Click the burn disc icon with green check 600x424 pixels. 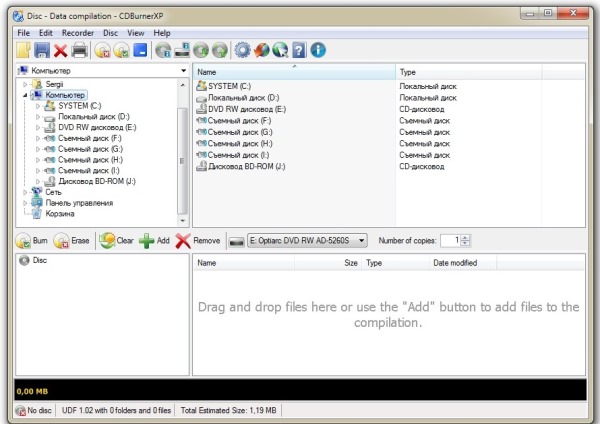tap(121, 50)
